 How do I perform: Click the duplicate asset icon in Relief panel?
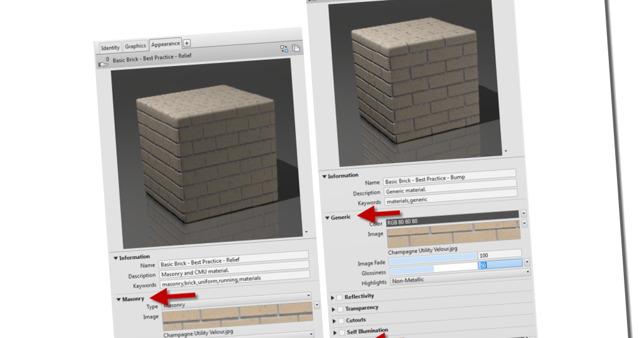pos(296,48)
